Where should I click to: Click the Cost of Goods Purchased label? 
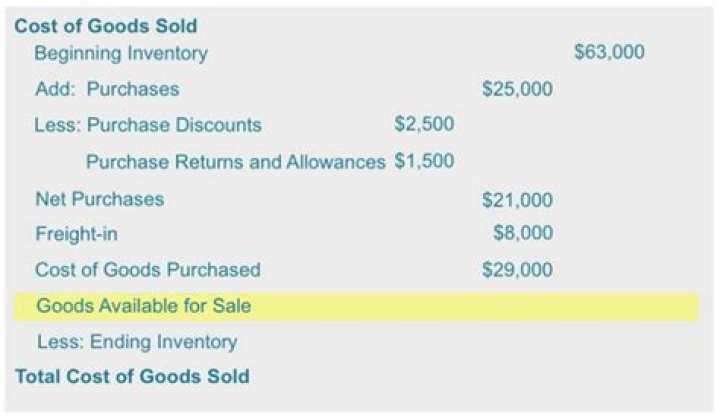coord(147,269)
